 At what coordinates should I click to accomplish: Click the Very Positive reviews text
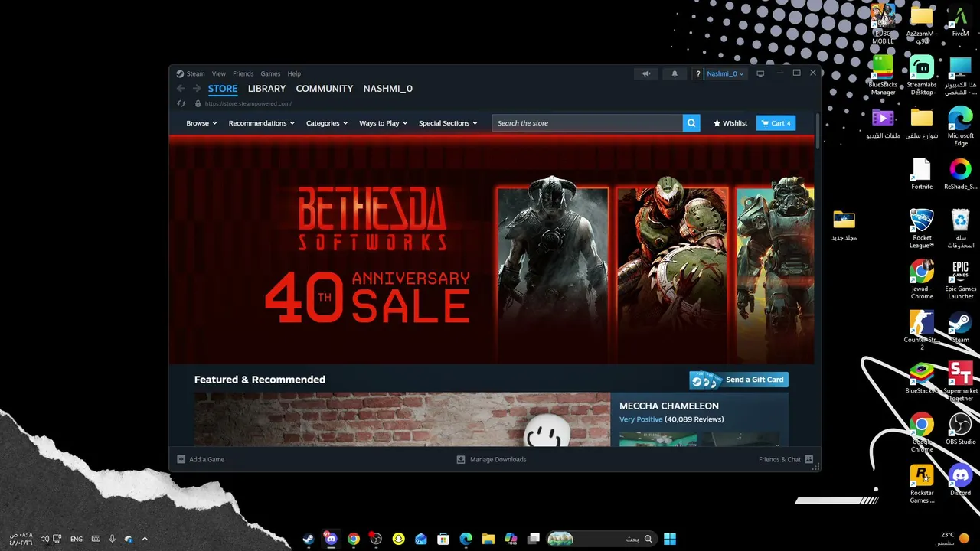pyautogui.click(x=641, y=419)
